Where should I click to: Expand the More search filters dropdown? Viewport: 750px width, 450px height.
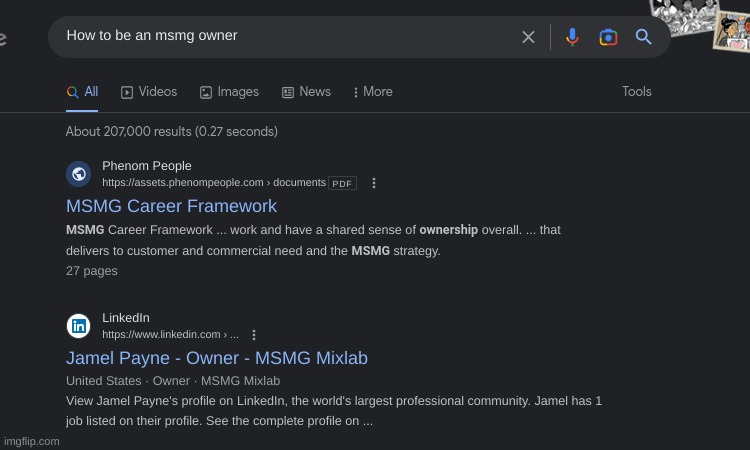point(373,92)
